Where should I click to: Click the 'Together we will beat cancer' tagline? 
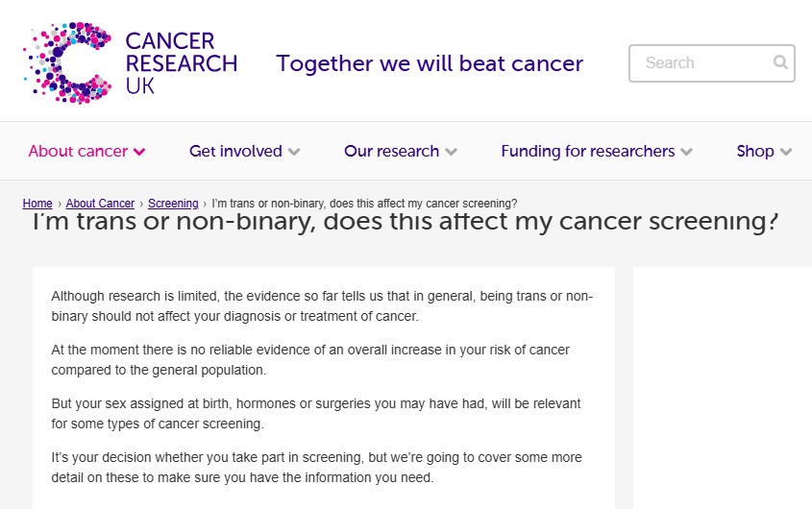[x=430, y=63]
